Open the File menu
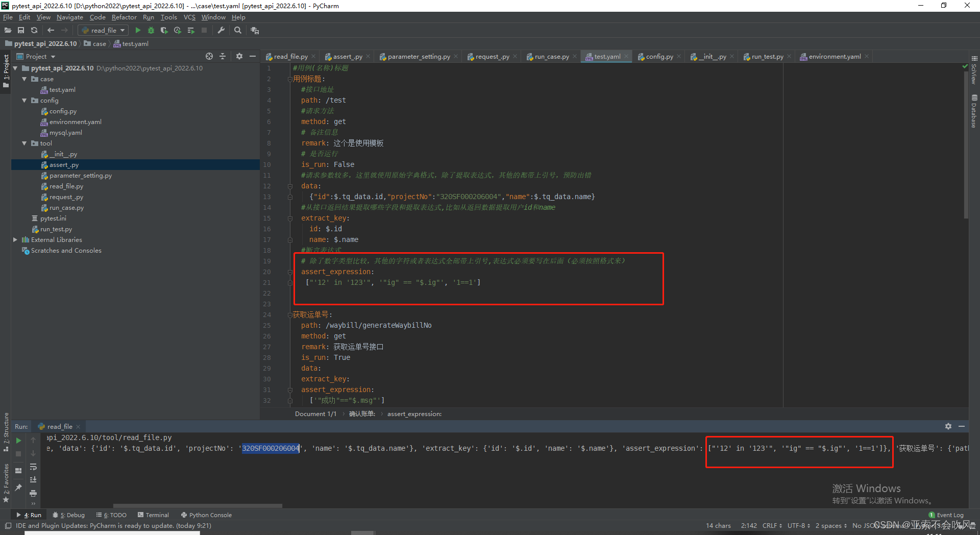The width and height of the screenshot is (980, 535). pos(8,17)
